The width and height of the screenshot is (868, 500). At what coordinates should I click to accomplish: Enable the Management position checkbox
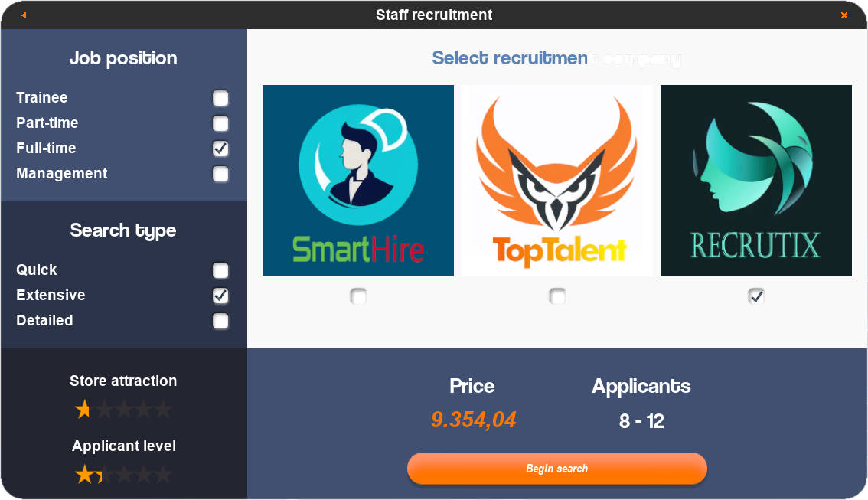click(220, 174)
